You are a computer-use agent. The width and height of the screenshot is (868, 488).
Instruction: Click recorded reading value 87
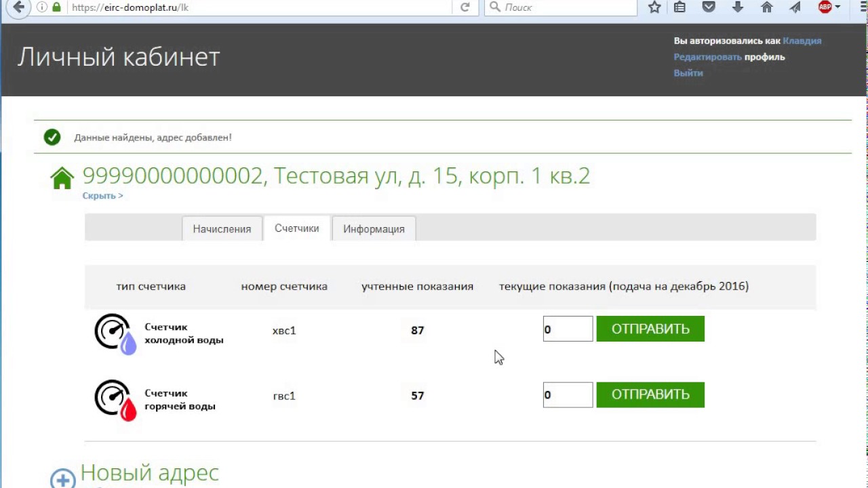(417, 330)
